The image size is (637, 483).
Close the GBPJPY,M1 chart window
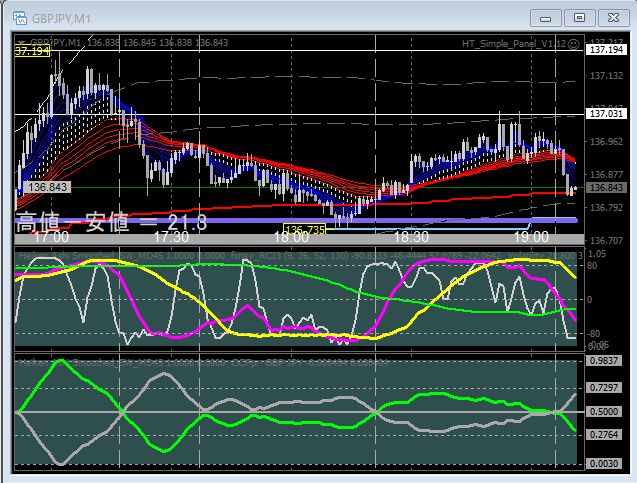tap(611, 17)
